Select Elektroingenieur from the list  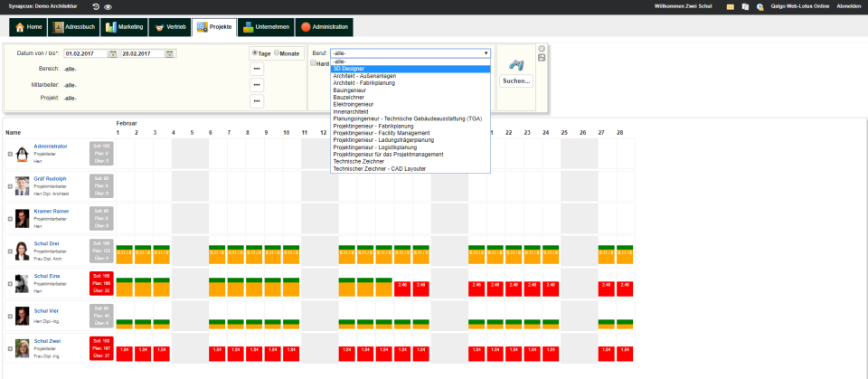(410, 104)
